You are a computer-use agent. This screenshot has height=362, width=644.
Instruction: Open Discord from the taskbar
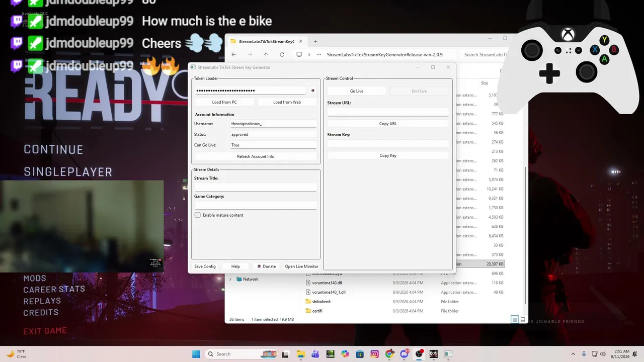tap(405, 354)
